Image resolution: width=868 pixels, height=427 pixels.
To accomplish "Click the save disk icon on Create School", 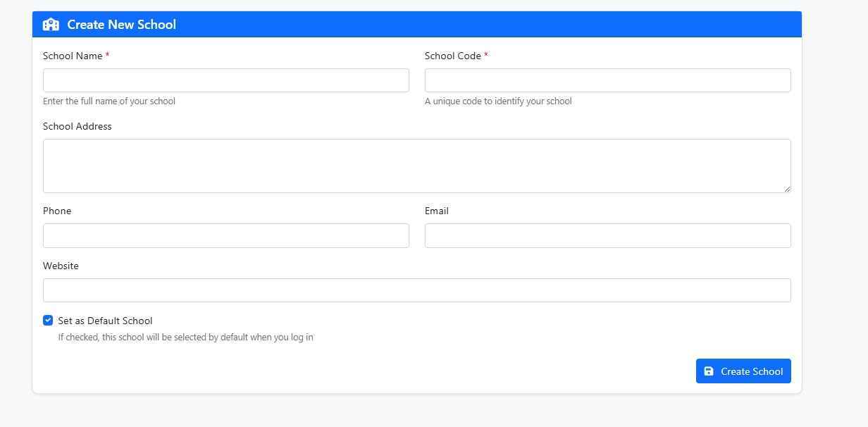I will pyautogui.click(x=709, y=371).
